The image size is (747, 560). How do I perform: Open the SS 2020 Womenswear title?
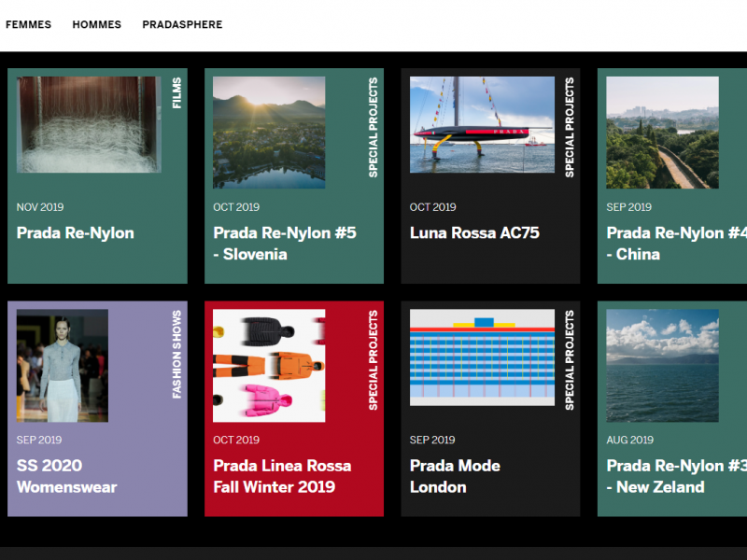point(66,476)
